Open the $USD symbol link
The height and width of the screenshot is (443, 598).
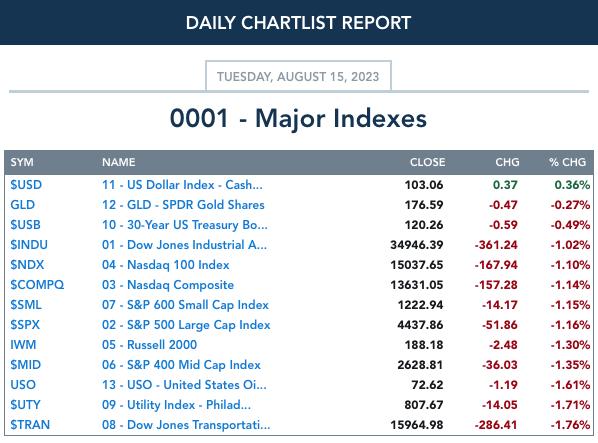click(x=26, y=185)
